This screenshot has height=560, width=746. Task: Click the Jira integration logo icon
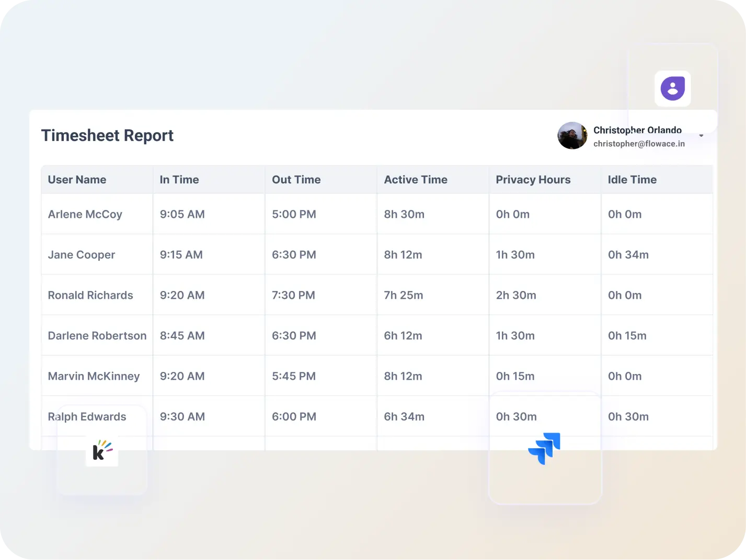[544, 448]
